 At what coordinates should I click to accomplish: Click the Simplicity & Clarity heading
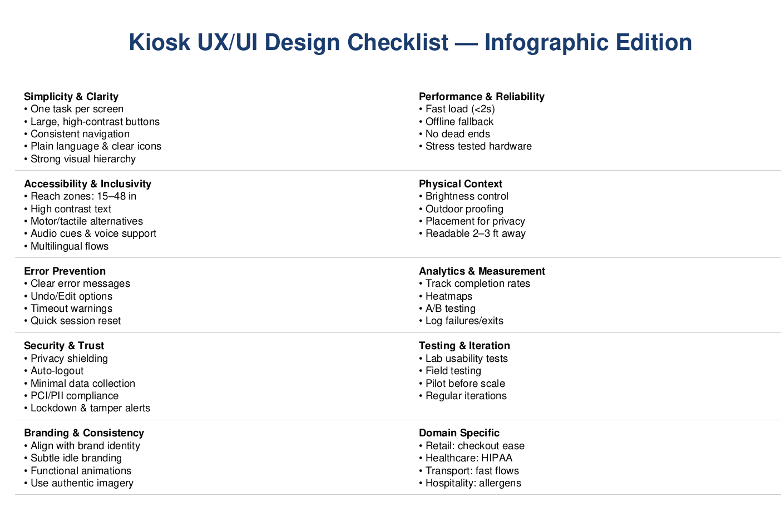71,97
